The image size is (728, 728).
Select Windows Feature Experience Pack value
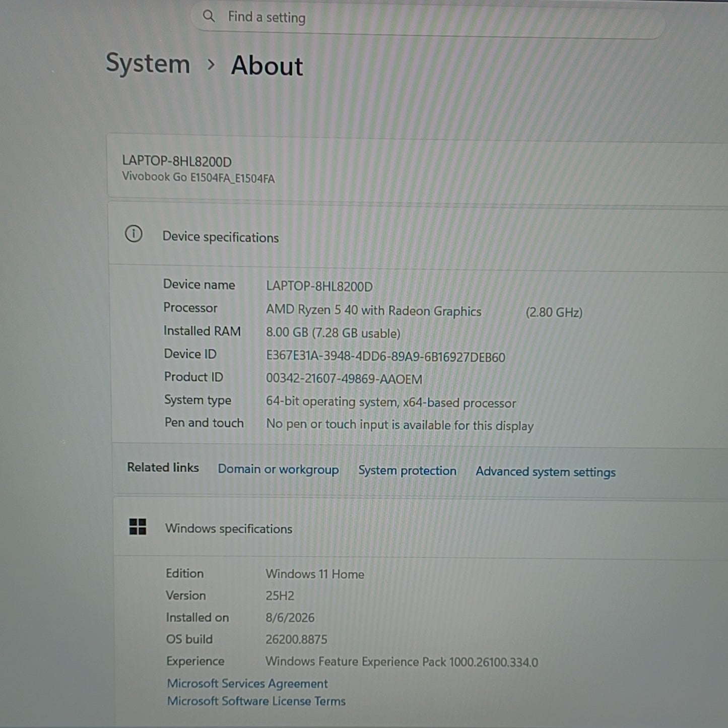click(x=402, y=662)
